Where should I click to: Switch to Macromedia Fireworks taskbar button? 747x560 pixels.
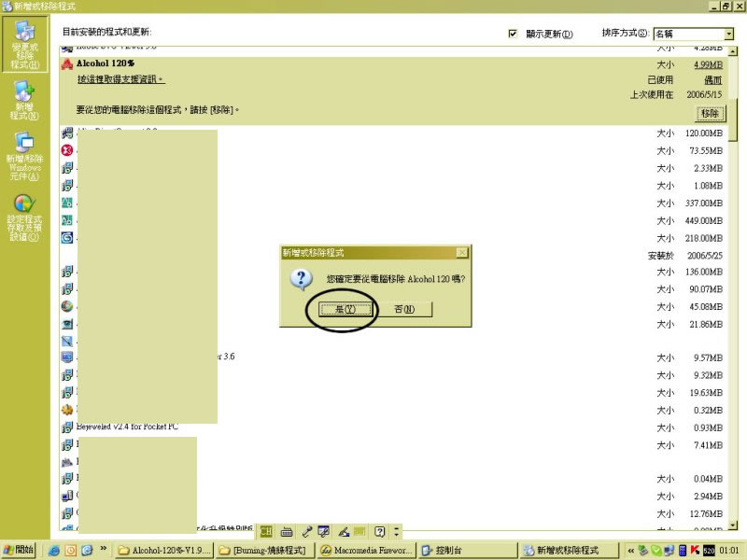pos(366,551)
